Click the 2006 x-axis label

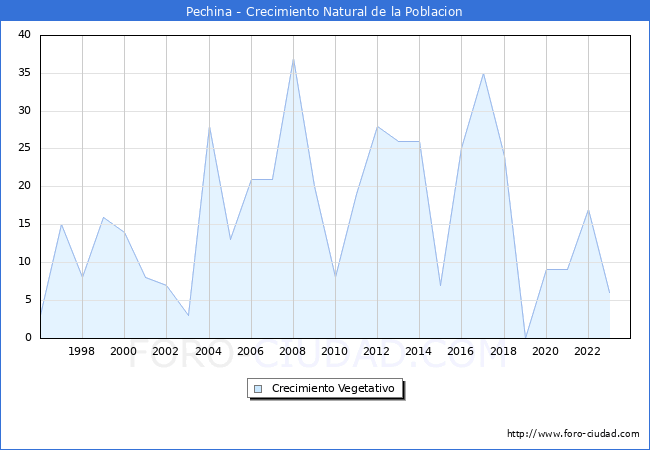(250, 351)
